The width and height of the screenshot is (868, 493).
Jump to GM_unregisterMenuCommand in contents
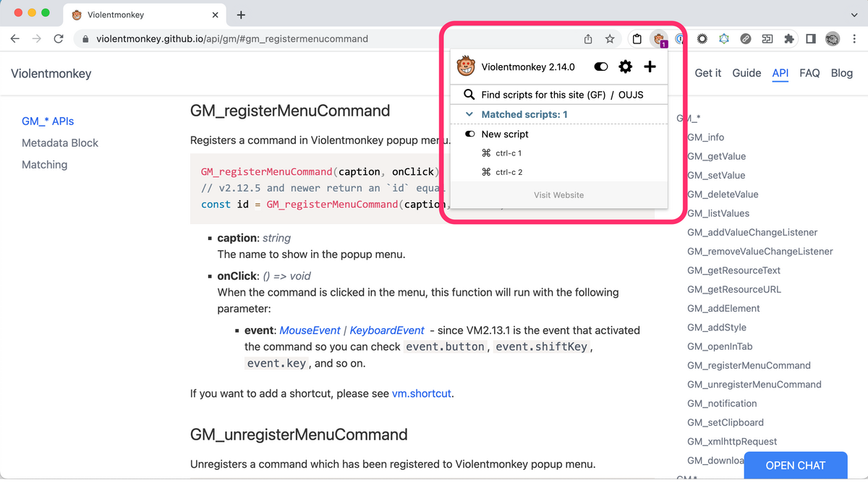754,385
